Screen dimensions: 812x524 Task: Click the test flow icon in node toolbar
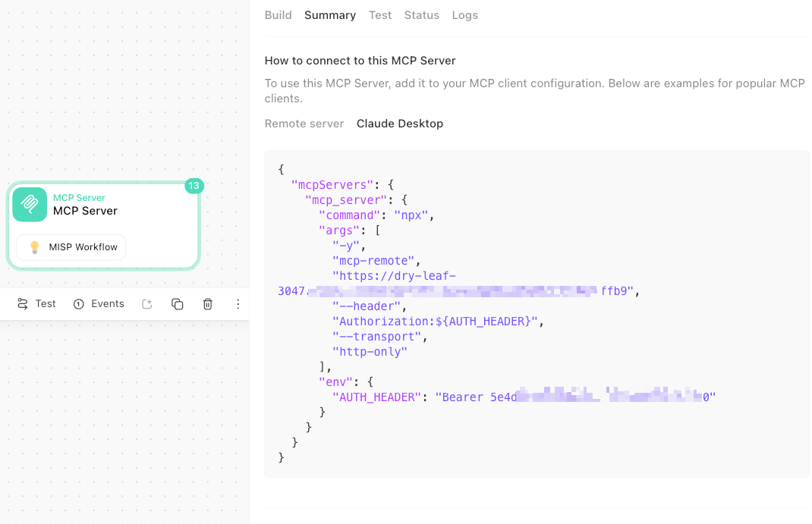click(23, 304)
